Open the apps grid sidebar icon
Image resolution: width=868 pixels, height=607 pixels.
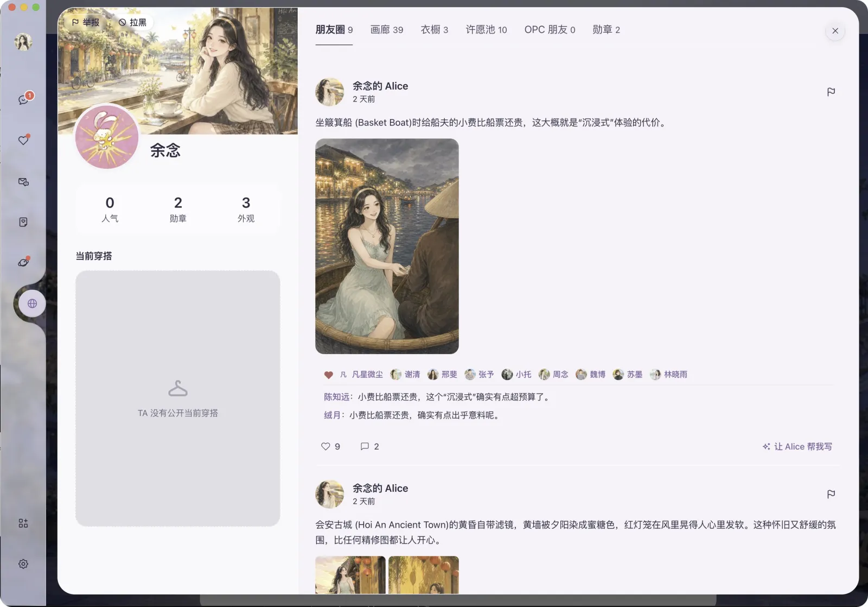pos(23,523)
